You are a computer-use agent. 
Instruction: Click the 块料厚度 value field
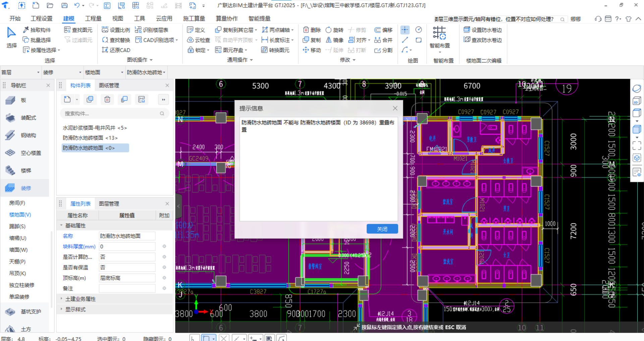127,246
